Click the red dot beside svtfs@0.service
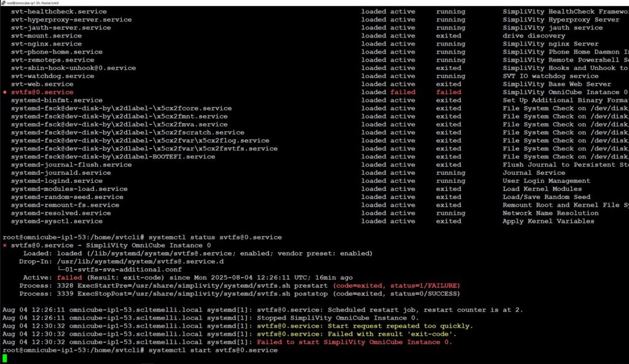The height and width of the screenshot is (364, 629). [5, 93]
